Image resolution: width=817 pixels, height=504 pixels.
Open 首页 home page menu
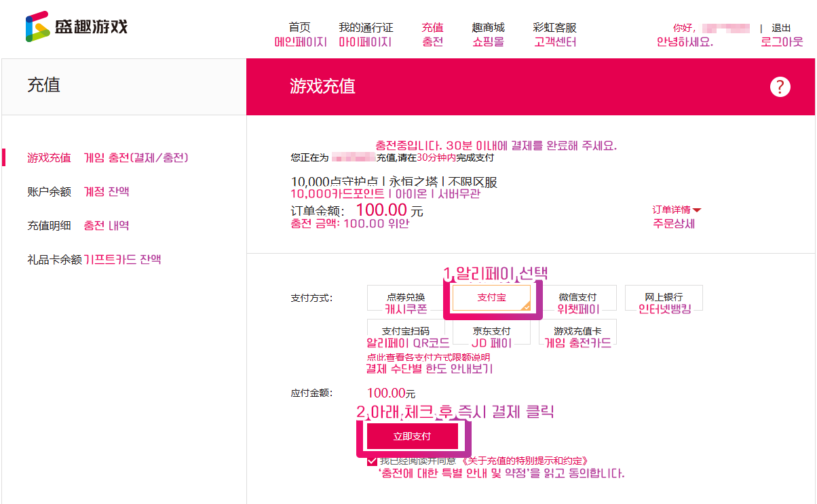[x=299, y=28]
